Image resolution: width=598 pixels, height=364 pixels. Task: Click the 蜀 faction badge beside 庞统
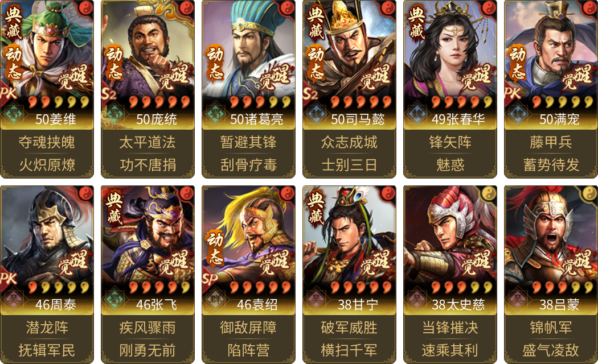(x=114, y=114)
